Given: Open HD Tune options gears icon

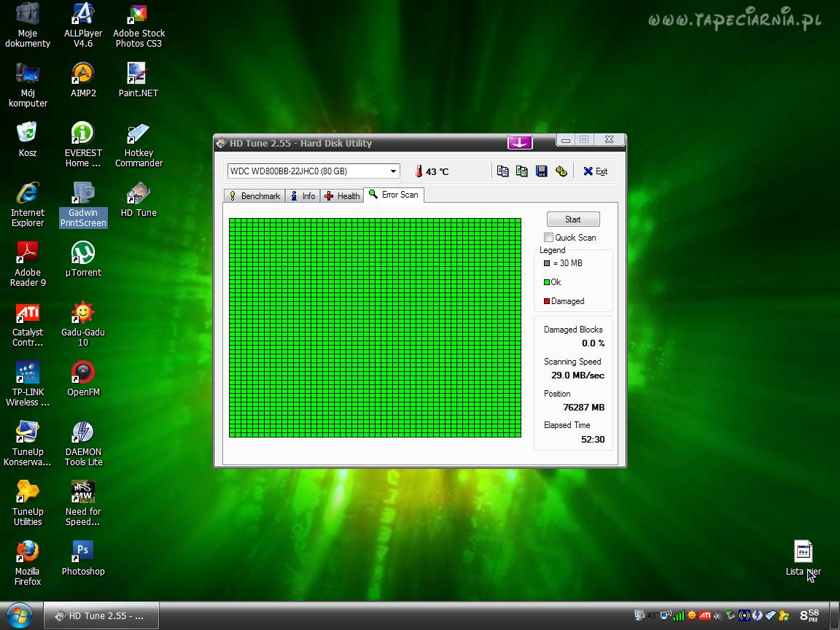Looking at the screenshot, I should pos(561,171).
